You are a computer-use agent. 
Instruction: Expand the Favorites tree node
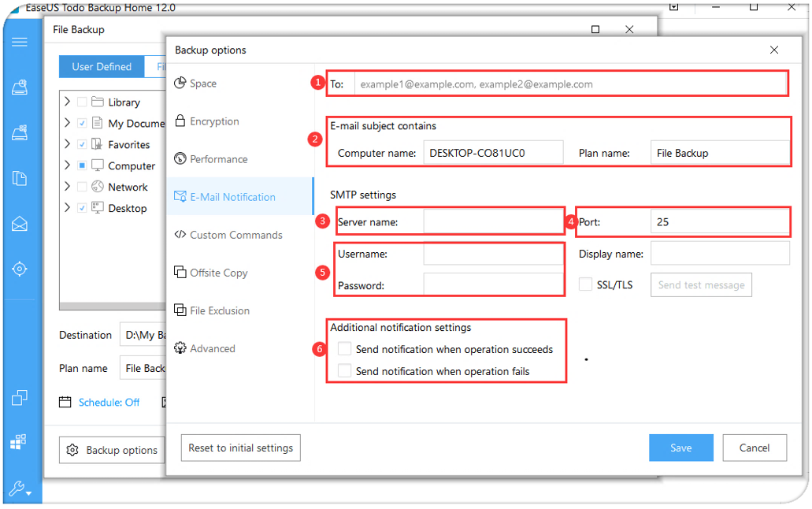coord(67,143)
